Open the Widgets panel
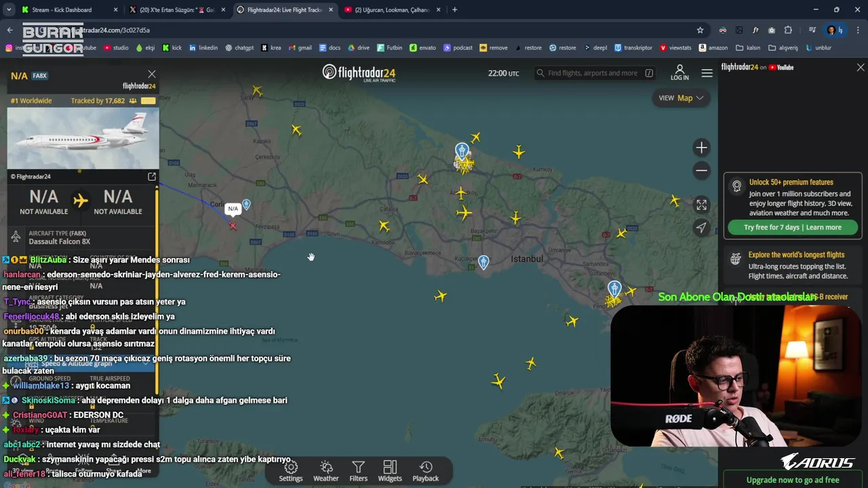Screen dimensions: 868x488 point(390,471)
